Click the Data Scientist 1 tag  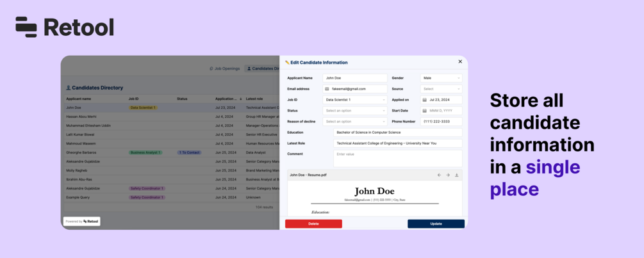(143, 108)
